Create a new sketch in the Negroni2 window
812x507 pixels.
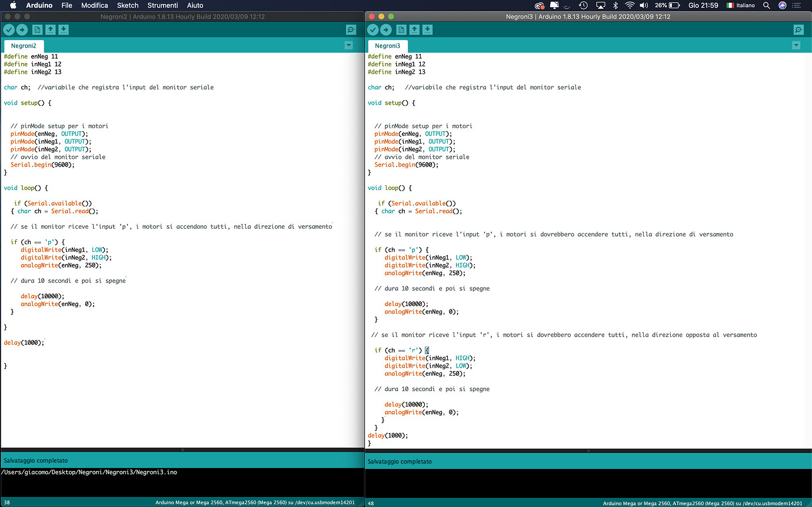[x=36, y=29]
